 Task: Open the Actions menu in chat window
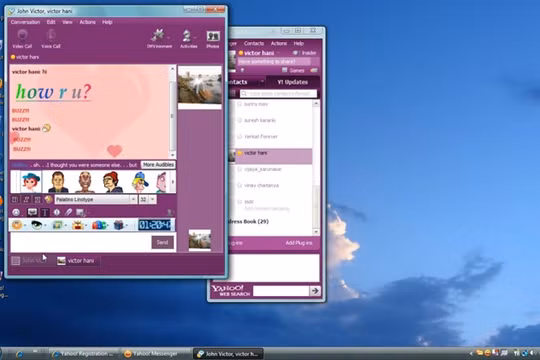[87, 22]
